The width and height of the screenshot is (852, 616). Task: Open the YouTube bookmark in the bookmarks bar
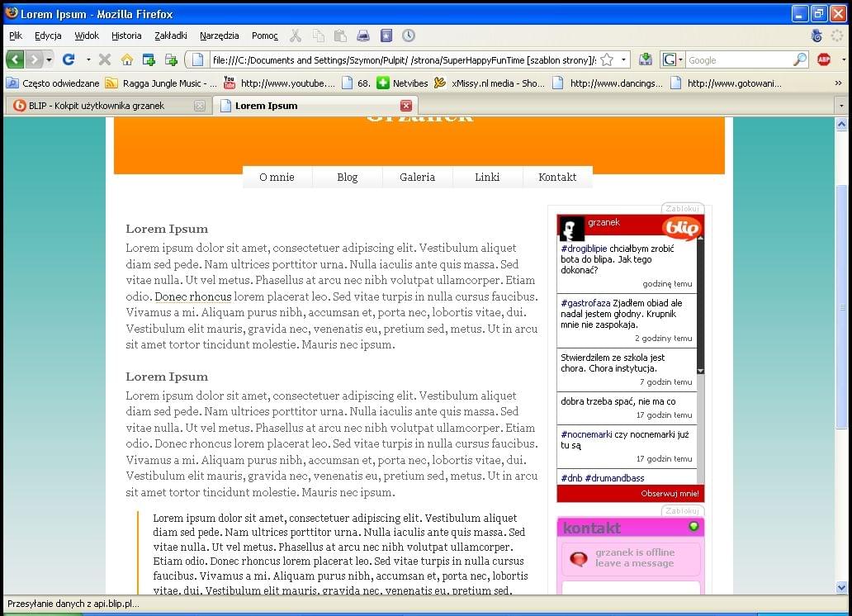tap(280, 83)
